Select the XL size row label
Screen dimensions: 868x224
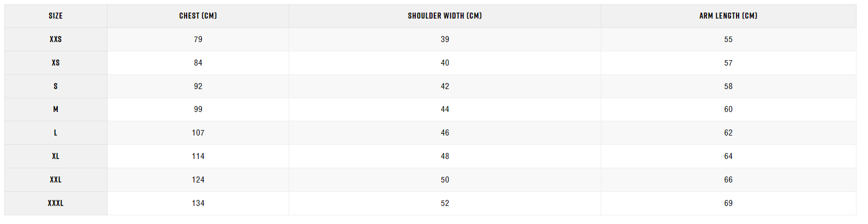coord(56,156)
